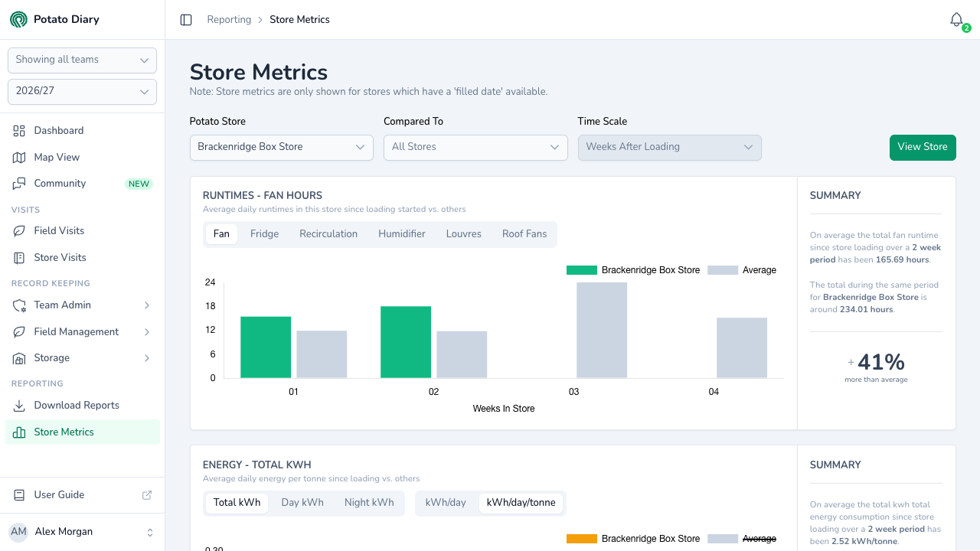Image resolution: width=980 pixels, height=551 pixels.
Task: Go to Reporting breadcrumb link
Action: click(229, 20)
